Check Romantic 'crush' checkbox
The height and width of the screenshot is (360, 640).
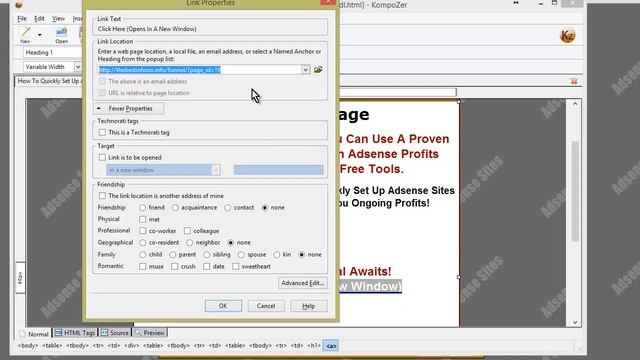(x=175, y=267)
